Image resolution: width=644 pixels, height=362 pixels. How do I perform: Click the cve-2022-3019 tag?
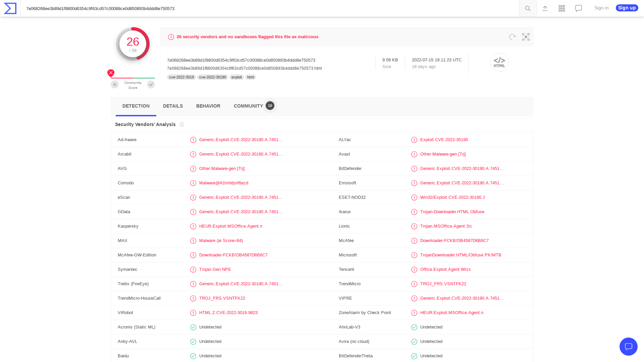coord(181,77)
